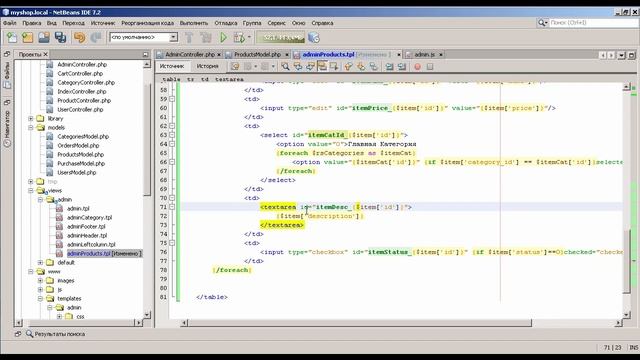Open the editor tabs list dropdown arrow
640x360 pixels.
click(621, 55)
